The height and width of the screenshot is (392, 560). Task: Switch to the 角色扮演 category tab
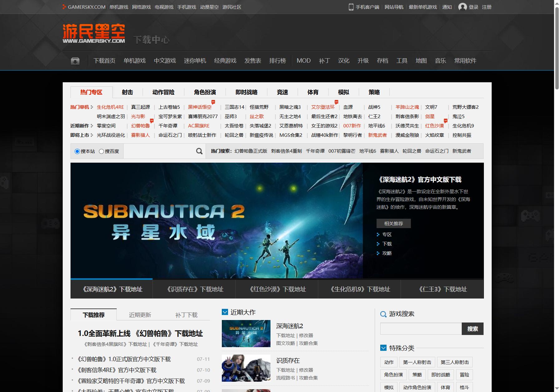coord(205,92)
